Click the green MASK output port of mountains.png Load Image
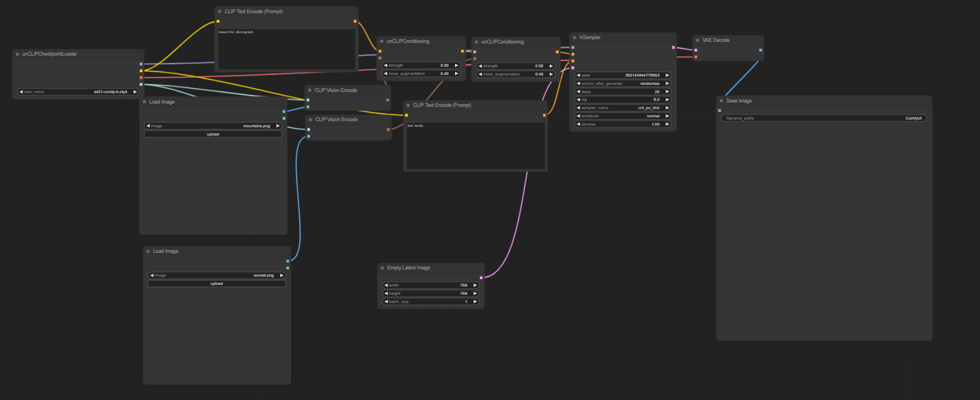Image resolution: width=980 pixels, height=400 pixels. click(x=284, y=118)
